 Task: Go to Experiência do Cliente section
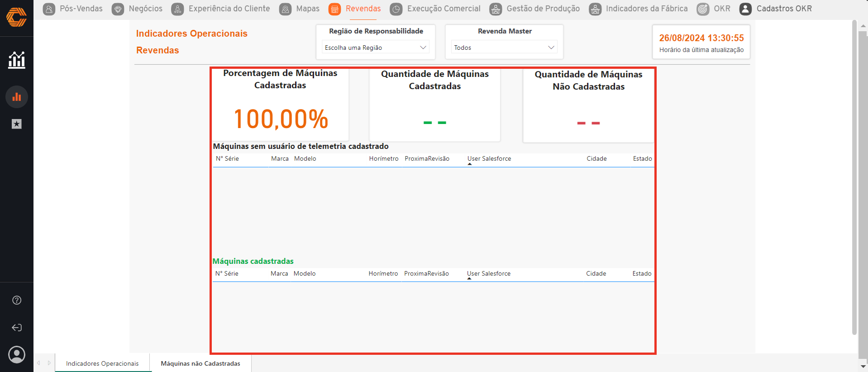click(229, 9)
